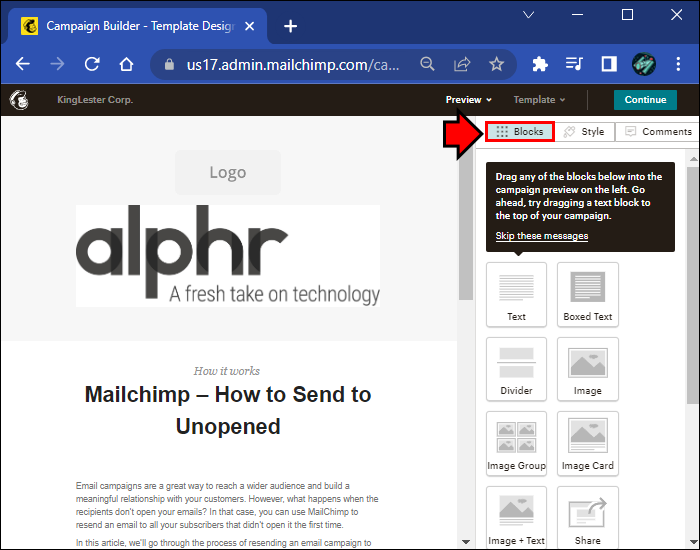Click the Email campaigns body paragraph
This screenshot has width=700, height=550.
pyautogui.click(x=227, y=505)
